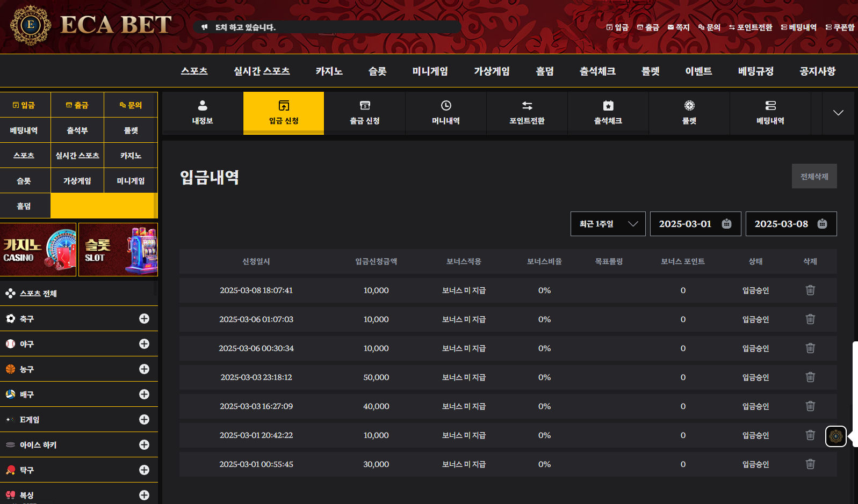858x504 pixels.
Task: Open 내정보 profile icon tab
Action: 203,113
